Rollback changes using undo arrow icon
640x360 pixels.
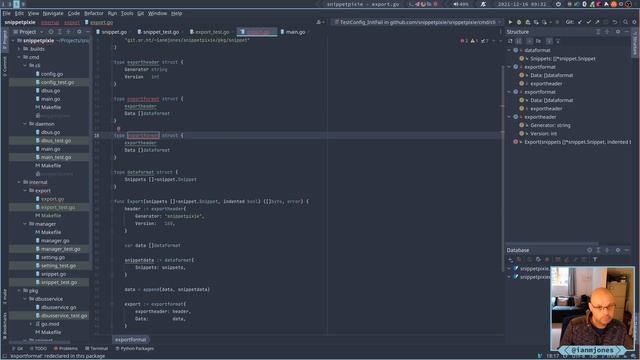(x=615, y=22)
